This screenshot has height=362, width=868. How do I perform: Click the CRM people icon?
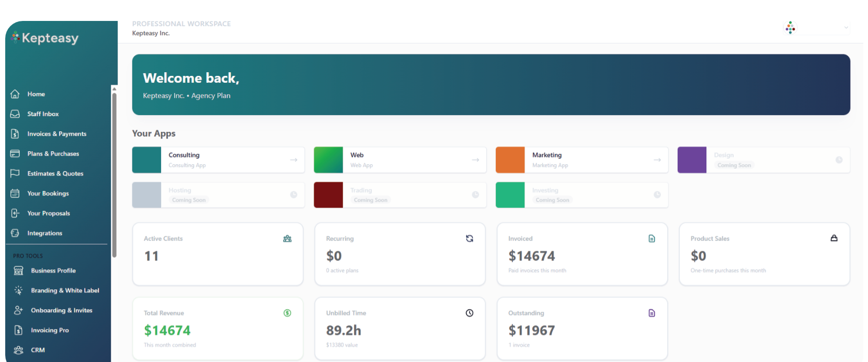(x=18, y=350)
